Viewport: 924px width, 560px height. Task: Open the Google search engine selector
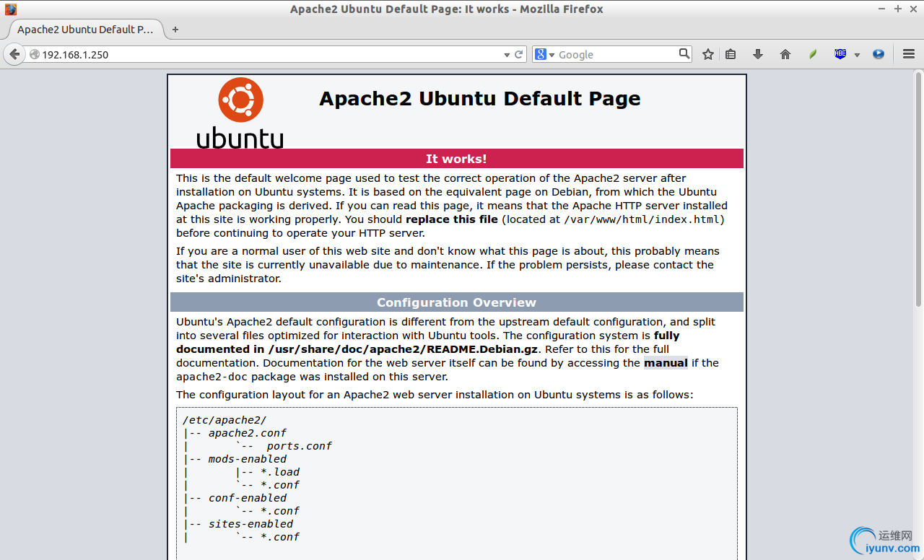[x=544, y=54]
